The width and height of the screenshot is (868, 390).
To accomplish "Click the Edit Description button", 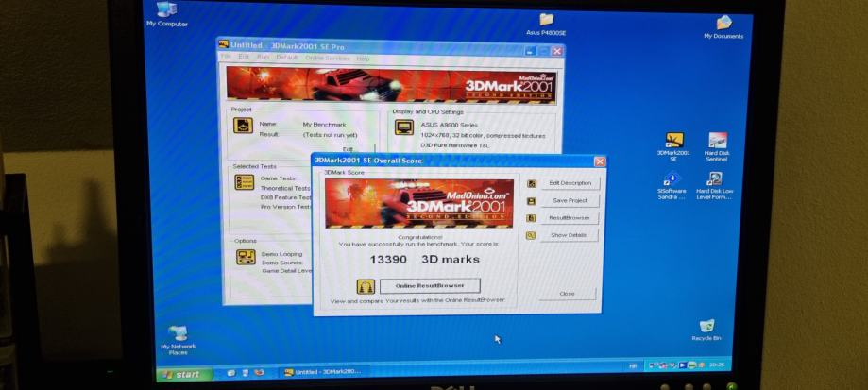I will point(570,183).
